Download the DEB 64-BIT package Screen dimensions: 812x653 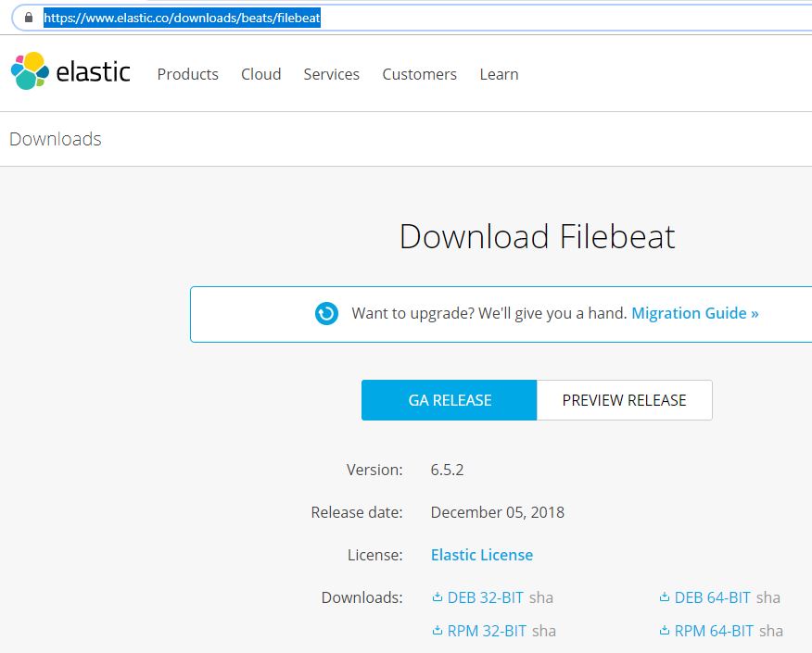[x=713, y=597]
